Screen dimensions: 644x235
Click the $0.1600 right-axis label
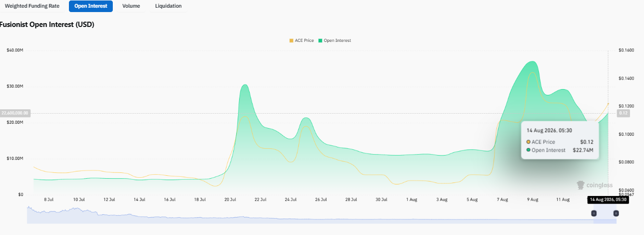click(x=627, y=50)
